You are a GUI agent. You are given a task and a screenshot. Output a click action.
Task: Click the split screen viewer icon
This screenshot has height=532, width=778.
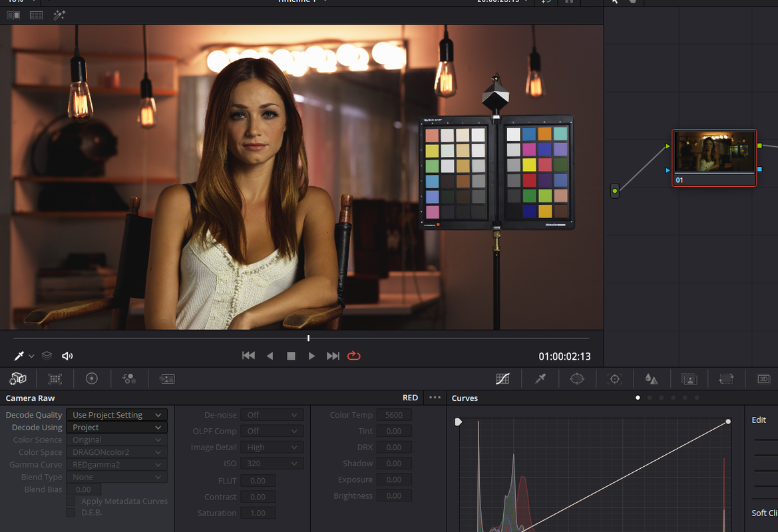[x=36, y=15]
